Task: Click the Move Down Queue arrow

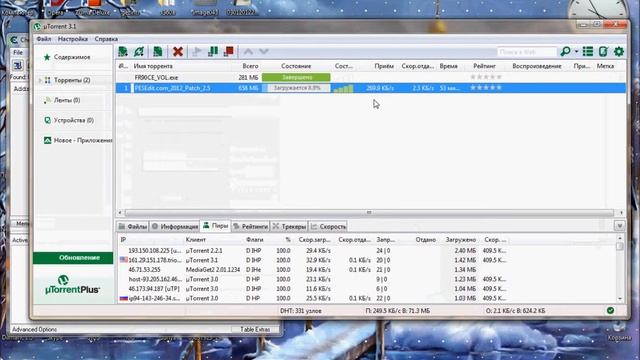Action: point(264,51)
